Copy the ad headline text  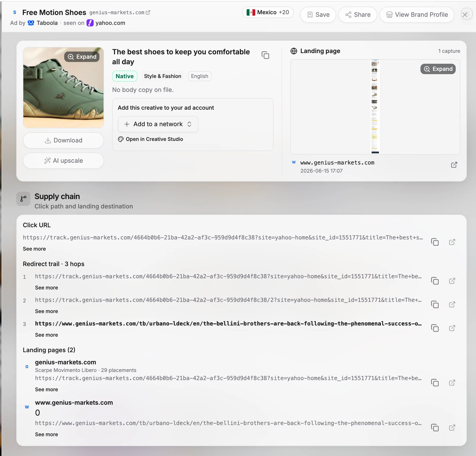(x=265, y=55)
